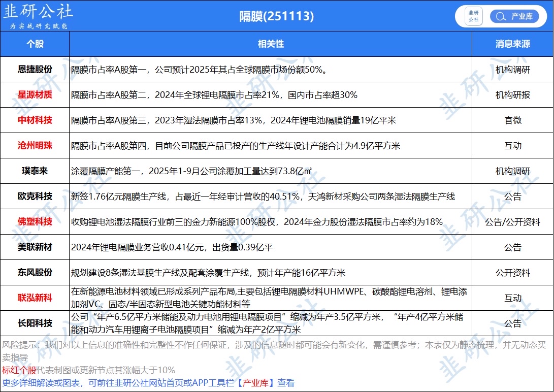Click 机构研报 source in 星源材质 row
554x392 pixels.
point(513,95)
